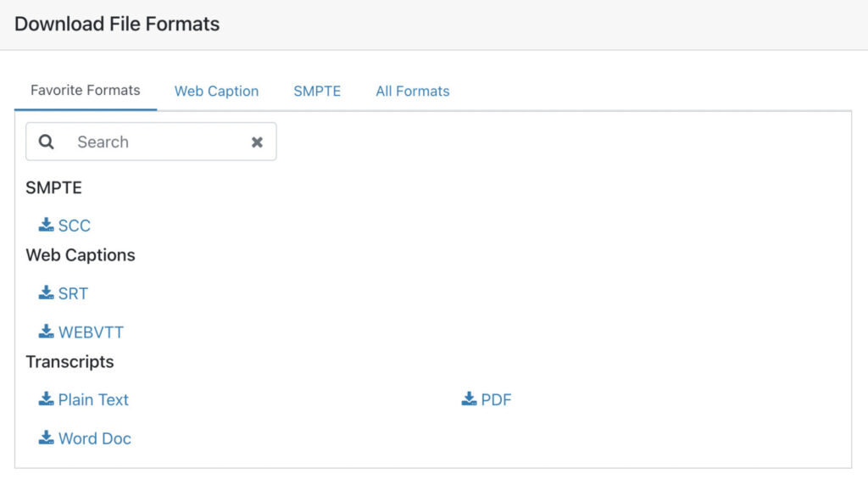This screenshot has height=485, width=868.
Task: Open the SMPTE tab
Action: (317, 91)
